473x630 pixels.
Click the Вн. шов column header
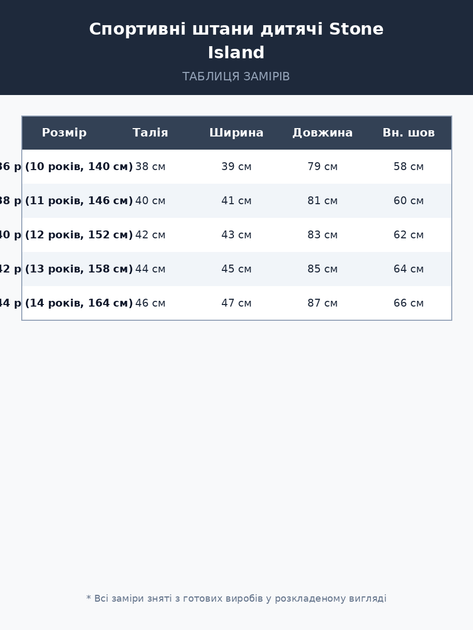click(408, 133)
